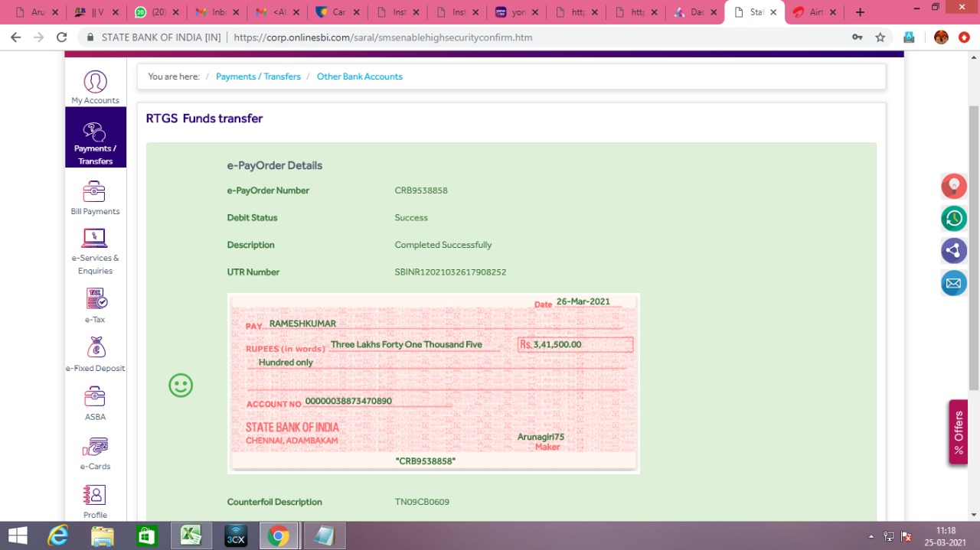This screenshot has width=980, height=550.
Task: Click Other Bank Accounts breadcrumb link
Action: point(360,76)
